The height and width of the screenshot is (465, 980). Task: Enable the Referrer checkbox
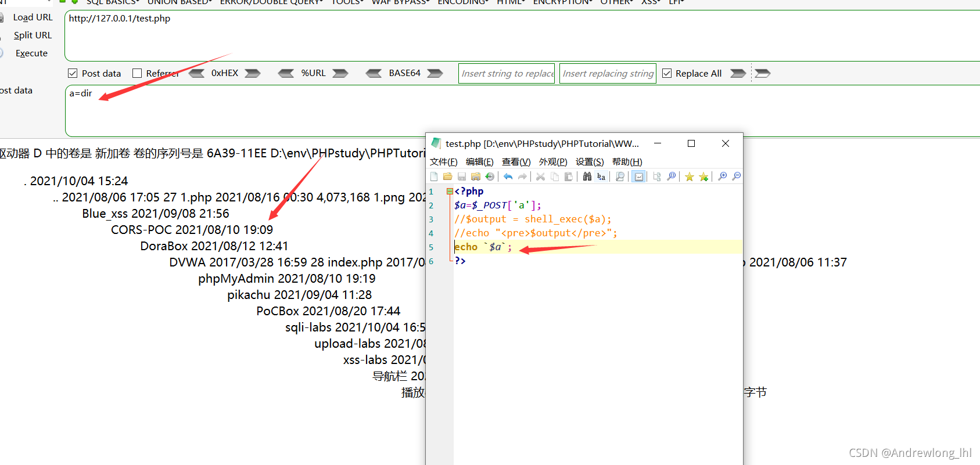[x=137, y=73]
